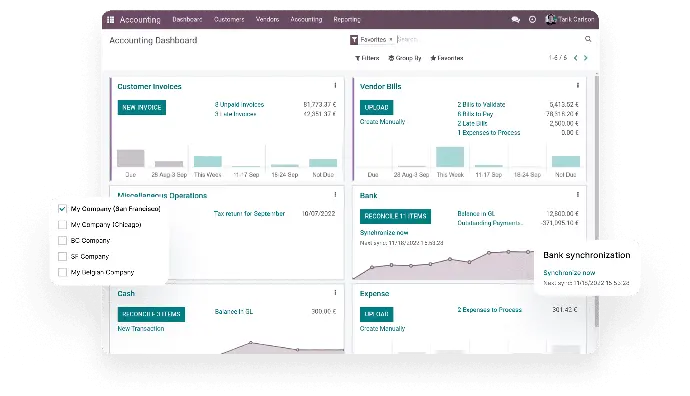Expand the Filters dropdown

[x=367, y=58]
